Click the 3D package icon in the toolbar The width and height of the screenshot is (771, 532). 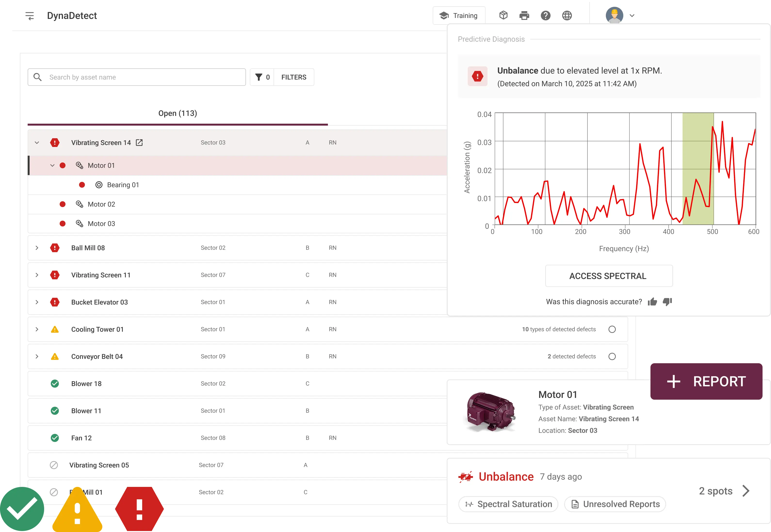click(503, 15)
